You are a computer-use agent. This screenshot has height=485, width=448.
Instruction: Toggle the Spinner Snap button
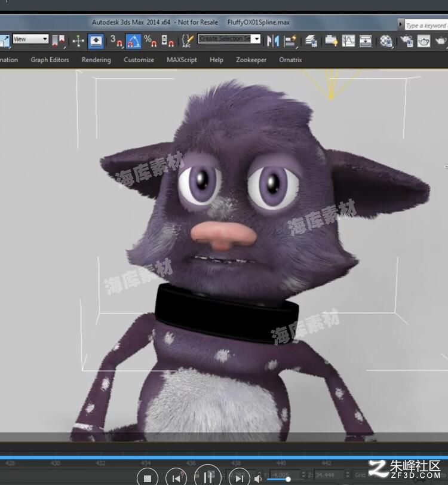pyautogui.click(x=167, y=41)
